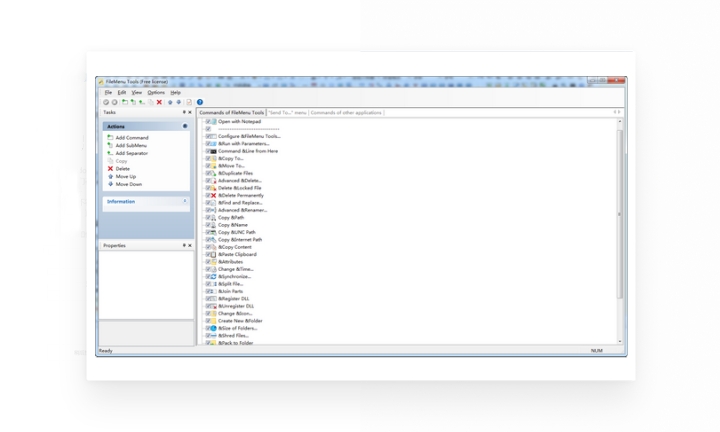The image size is (720, 432).
Task: Open the Help menu
Action: point(175,93)
